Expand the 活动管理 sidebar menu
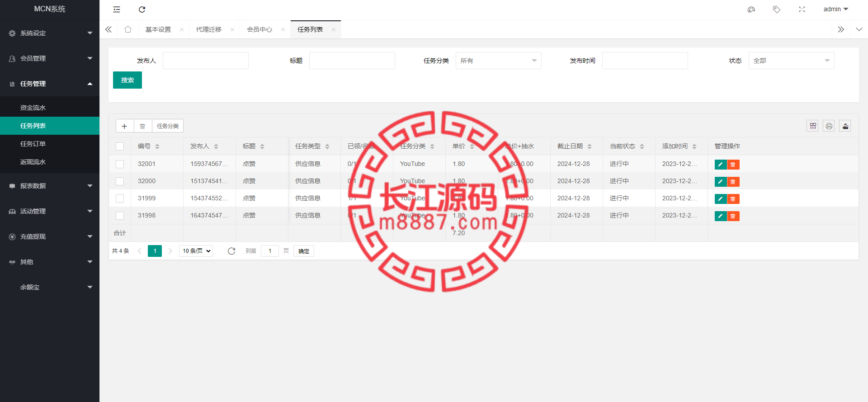This screenshot has height=402, width=868. click(50, 211)
